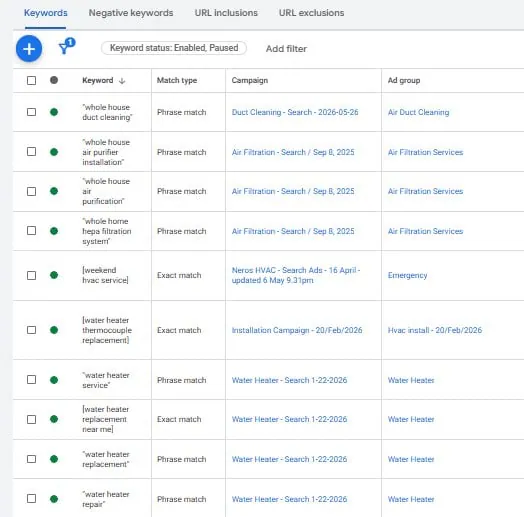Click the Keyword sort arrow
This screenshot has height=517, width=524.
(x=122, y=81)
